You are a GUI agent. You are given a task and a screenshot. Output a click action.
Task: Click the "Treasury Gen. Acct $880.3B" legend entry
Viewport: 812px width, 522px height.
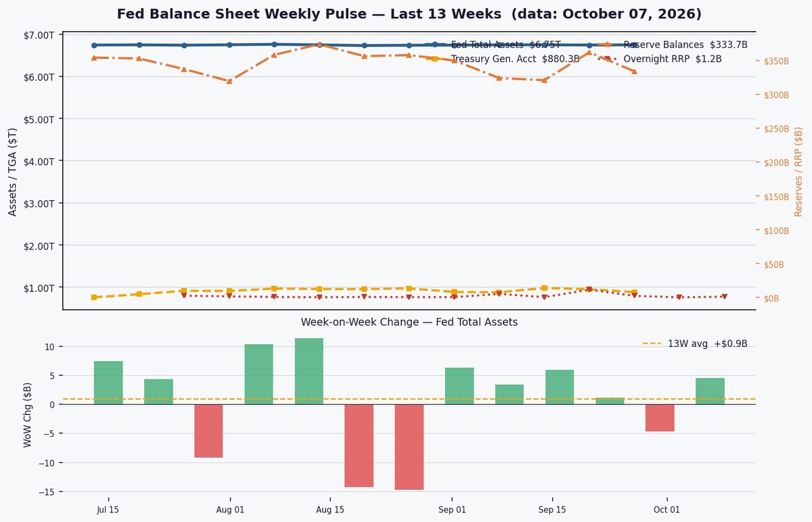click(502, 59)
